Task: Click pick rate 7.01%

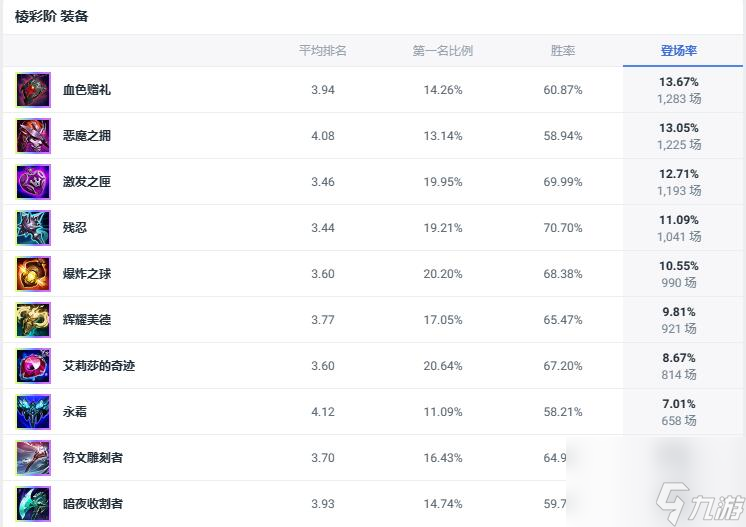Action: coord(679,404)
